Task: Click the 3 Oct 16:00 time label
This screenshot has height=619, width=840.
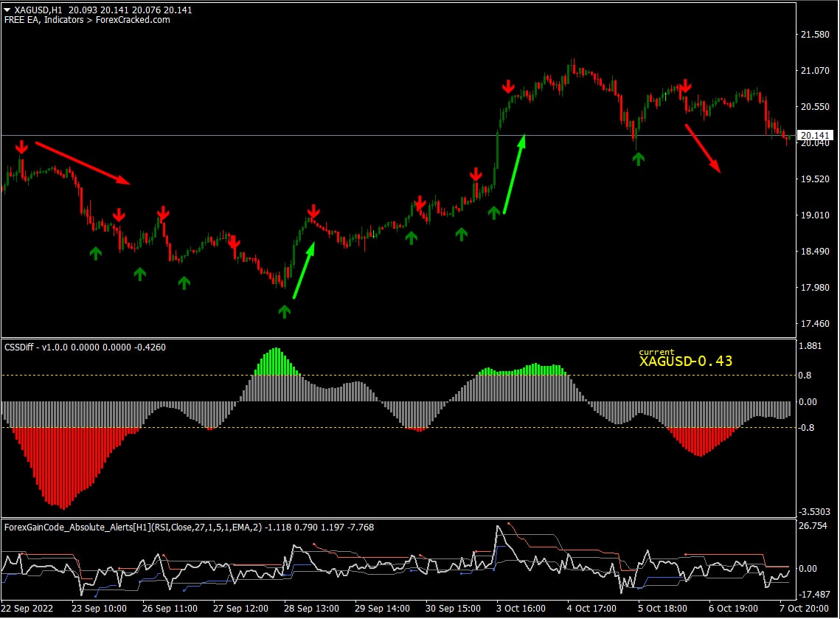Action: pos(521,608)
